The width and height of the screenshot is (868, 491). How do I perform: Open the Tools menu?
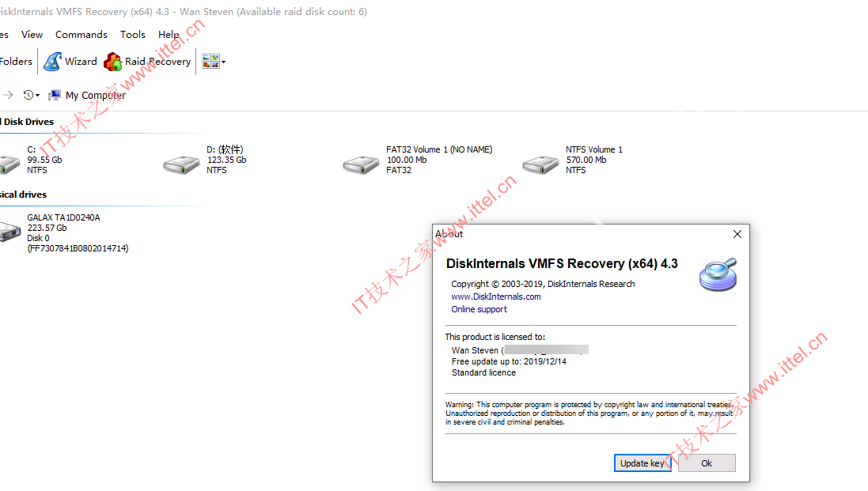pyautogui.click(x=133, y=34)
